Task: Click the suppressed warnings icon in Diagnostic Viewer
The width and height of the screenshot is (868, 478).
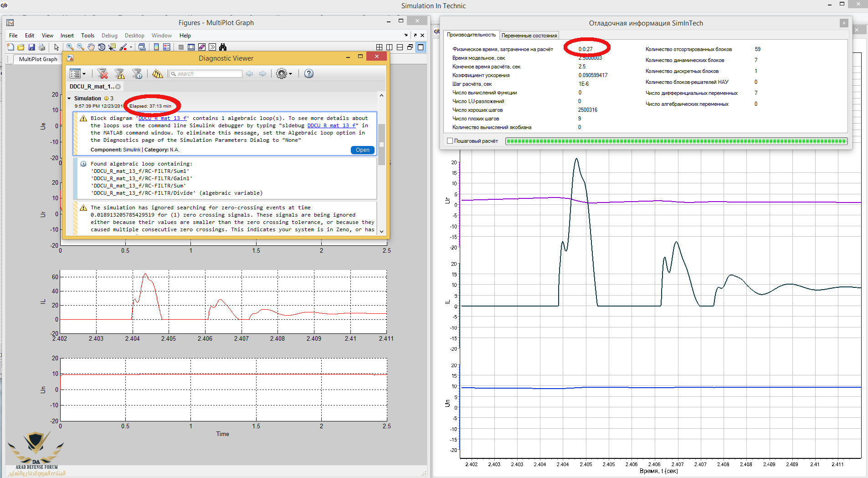Action: point(157,73)
